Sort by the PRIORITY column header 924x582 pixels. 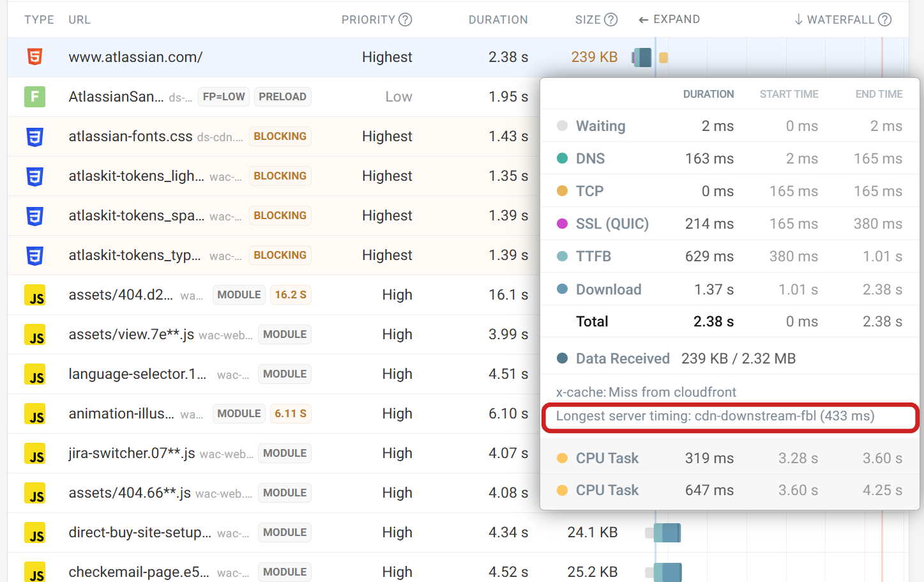click(368, 20)
